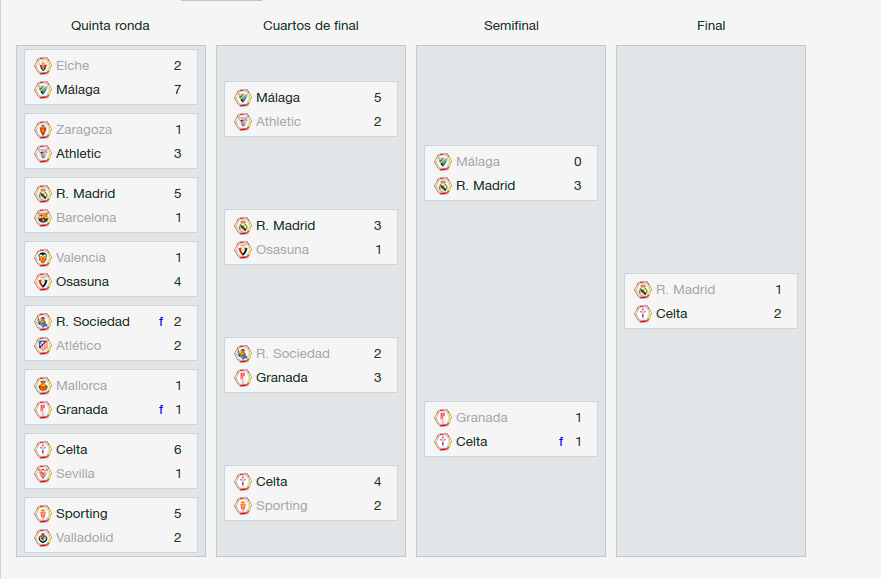Select R. Sociedad in Quinta ronda

point(93,322)
